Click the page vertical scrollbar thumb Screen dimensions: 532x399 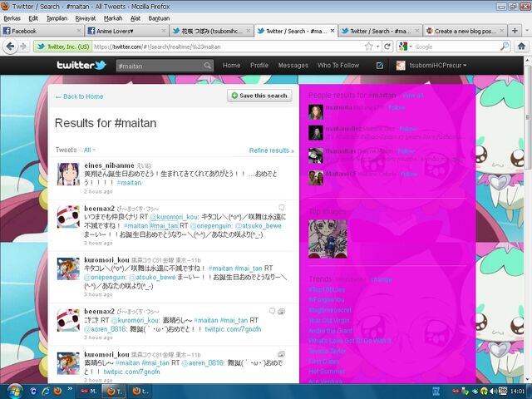coord(528,117)
